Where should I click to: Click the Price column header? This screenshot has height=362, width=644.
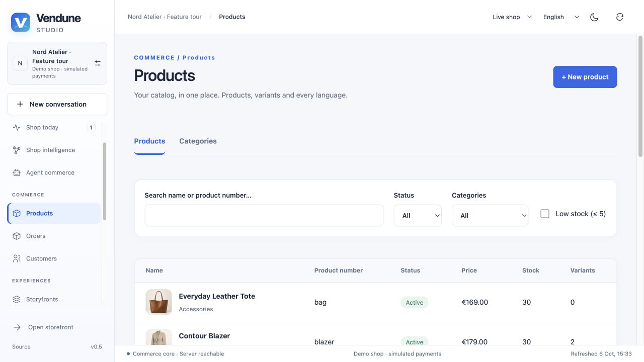coord(469,270)
